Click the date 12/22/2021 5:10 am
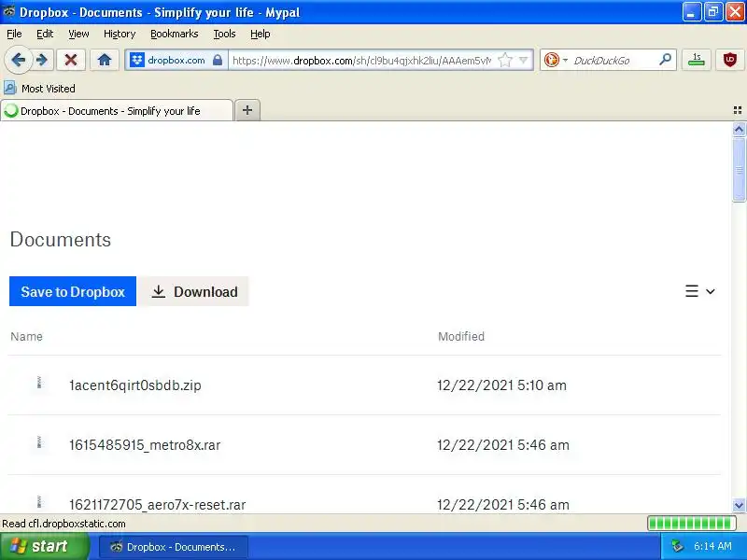747x560 pixels. pos(501,385)
